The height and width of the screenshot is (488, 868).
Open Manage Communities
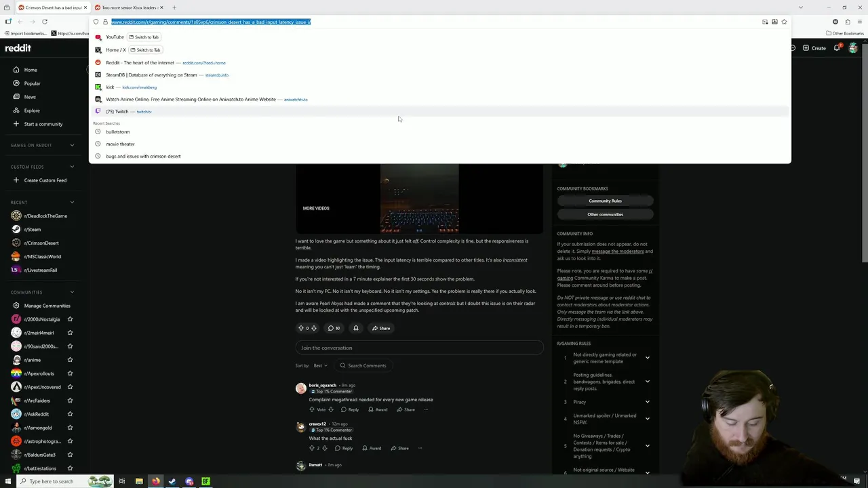click(x=42, y=306)
